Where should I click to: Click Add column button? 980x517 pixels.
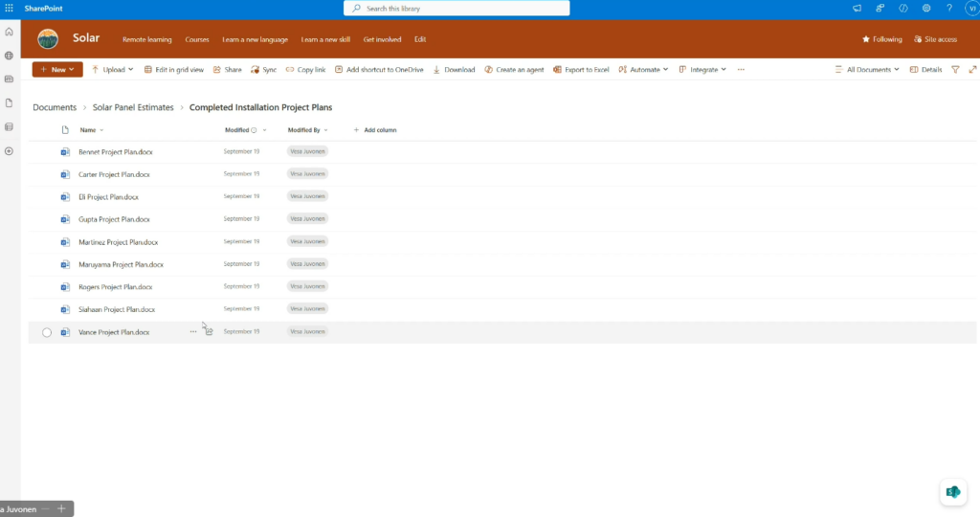pos(375,130)
